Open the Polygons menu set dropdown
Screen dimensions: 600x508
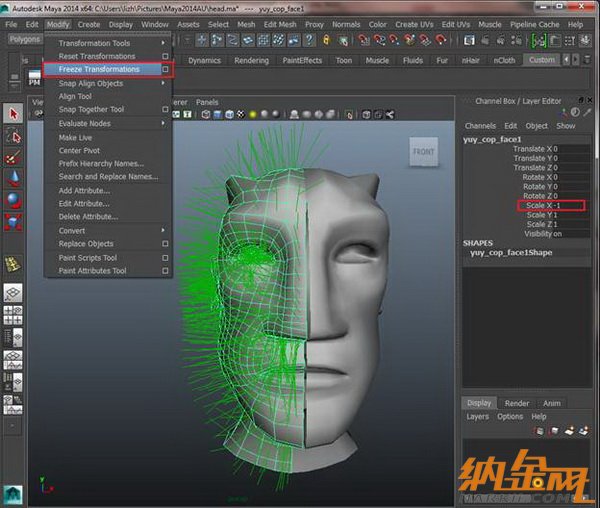pos(25,39)
